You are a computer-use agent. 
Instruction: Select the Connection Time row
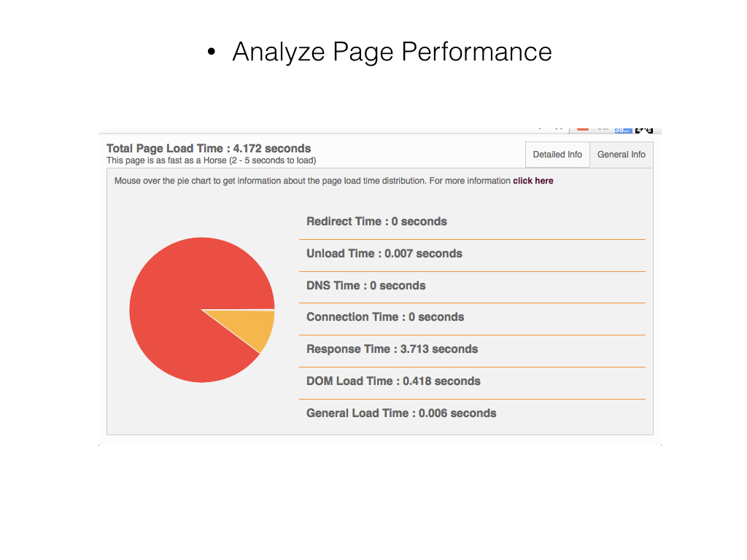(x=472, y=317)
